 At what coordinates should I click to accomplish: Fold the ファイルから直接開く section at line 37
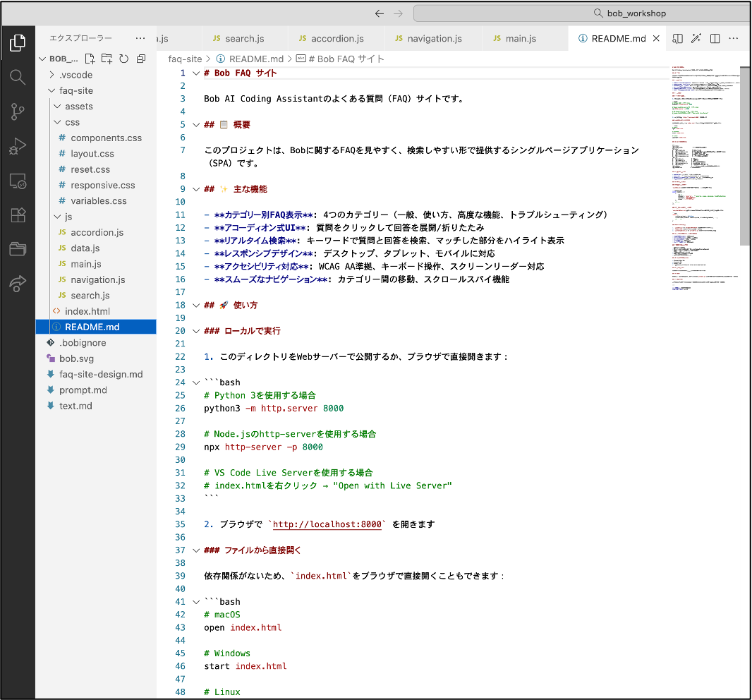[x=195, y=550]
